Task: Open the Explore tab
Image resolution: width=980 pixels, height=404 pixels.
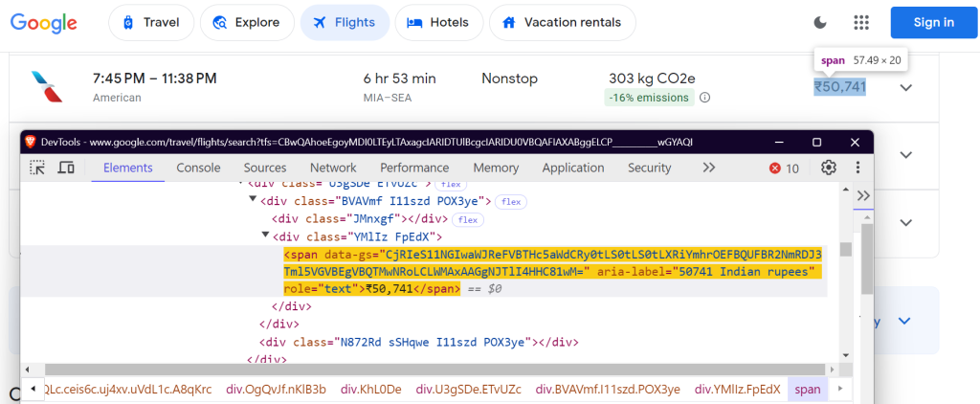Action: (247, 23)
